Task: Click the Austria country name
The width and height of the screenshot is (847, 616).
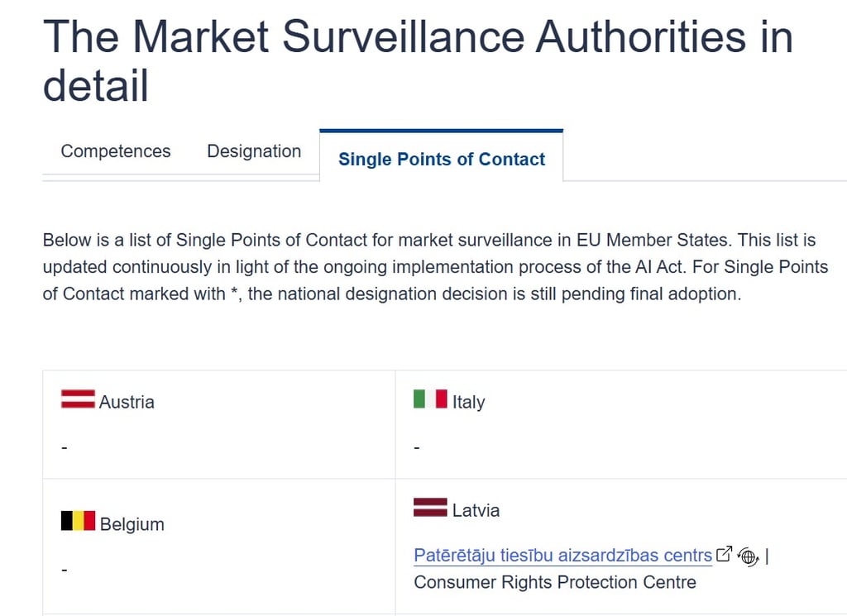Action: tap(127, 402)
